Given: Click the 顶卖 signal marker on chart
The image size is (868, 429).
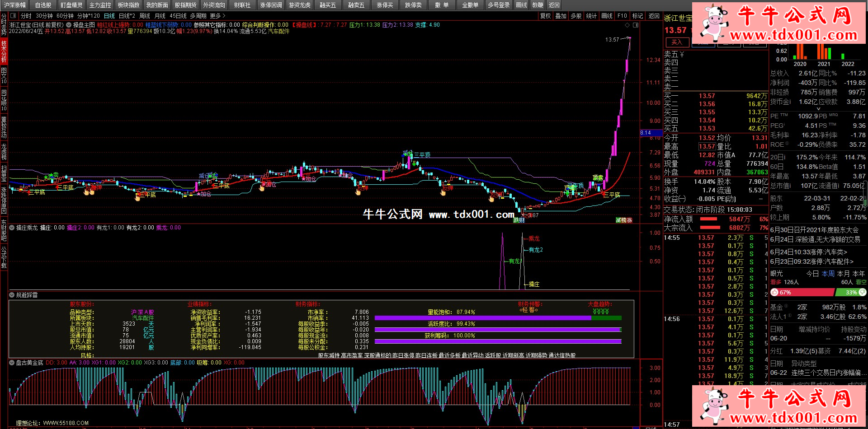Looking at the screenshot, I should click(x=598, y=178).
